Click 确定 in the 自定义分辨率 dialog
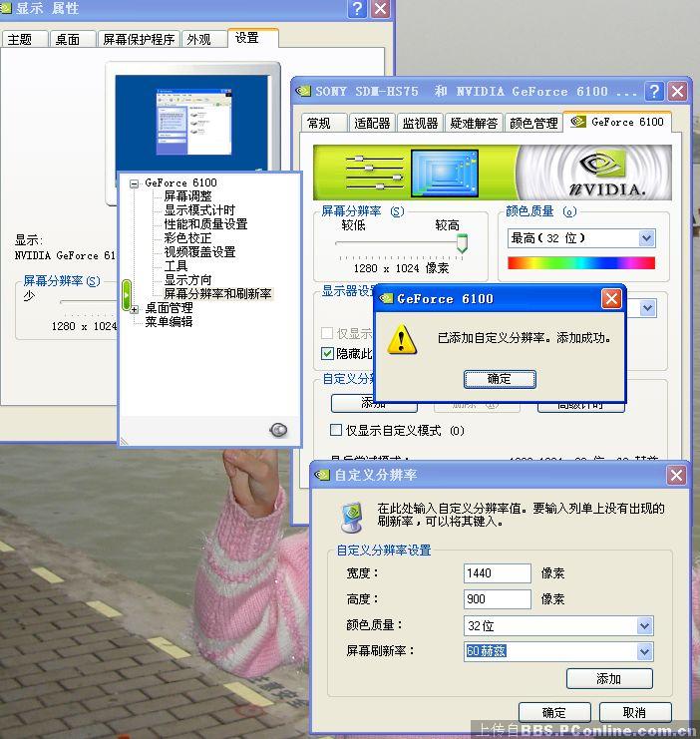700x739 pixels. tap(554, 712)
